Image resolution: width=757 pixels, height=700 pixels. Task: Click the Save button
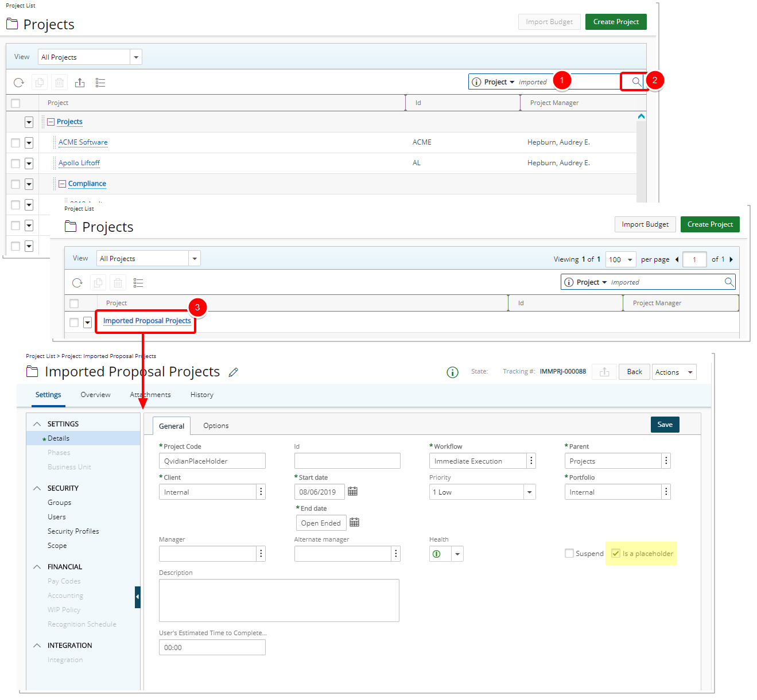[665, 425]
